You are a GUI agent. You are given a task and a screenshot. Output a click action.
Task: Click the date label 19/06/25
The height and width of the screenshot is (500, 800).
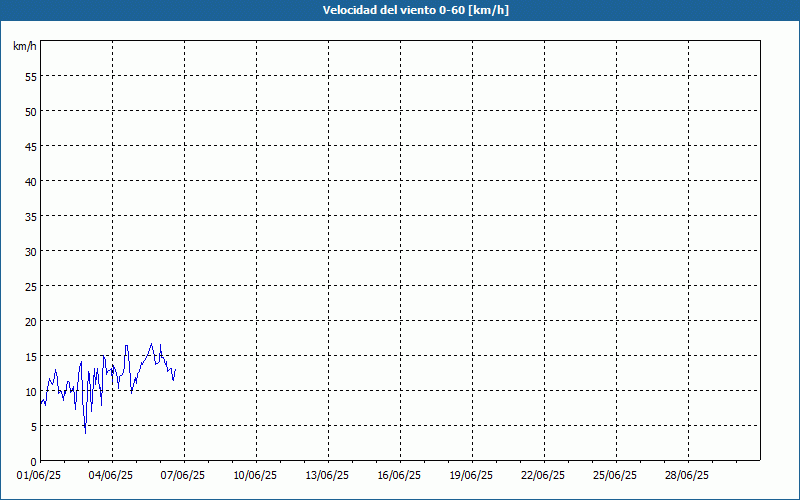pos(471,476)
